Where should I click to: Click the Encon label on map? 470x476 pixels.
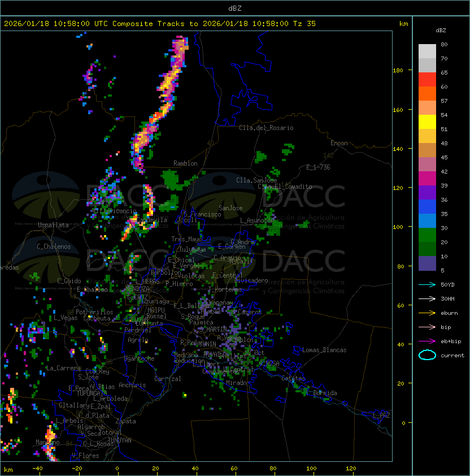tap(339, 143)
